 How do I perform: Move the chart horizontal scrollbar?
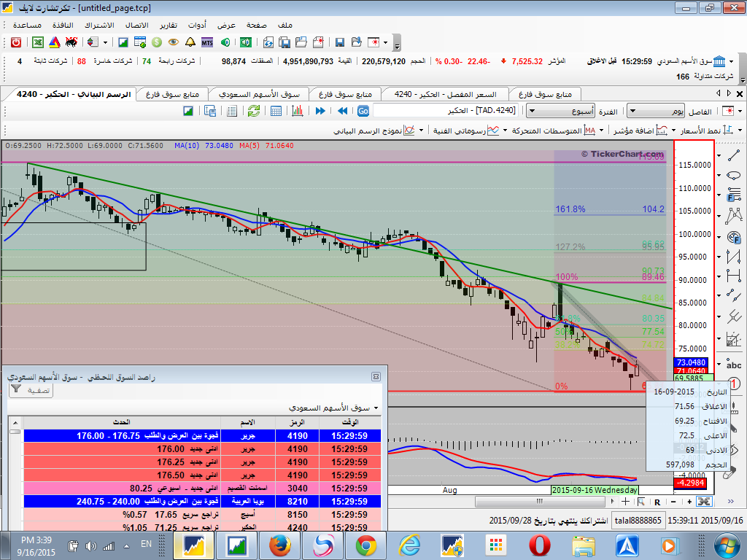point(539,502)
